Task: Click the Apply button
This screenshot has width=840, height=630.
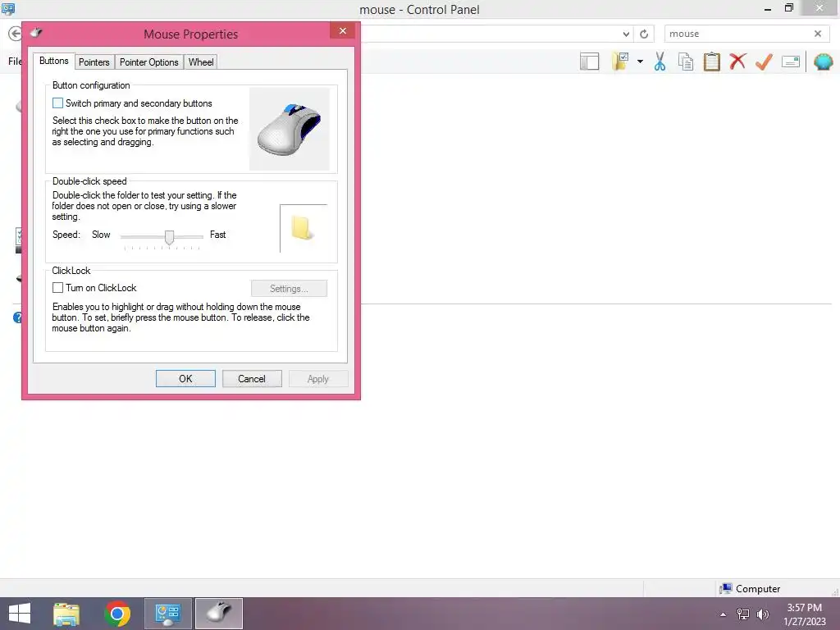Action: [x=318, y=379]
